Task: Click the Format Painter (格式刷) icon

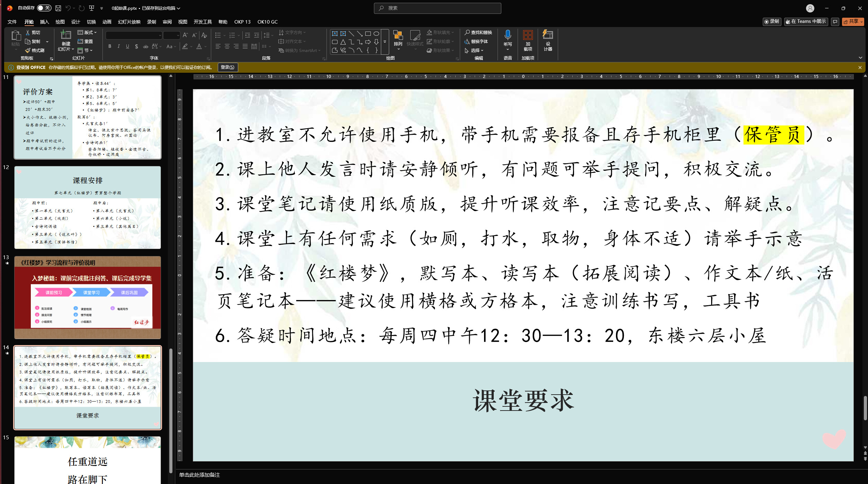Action: (x=28, y=51)
